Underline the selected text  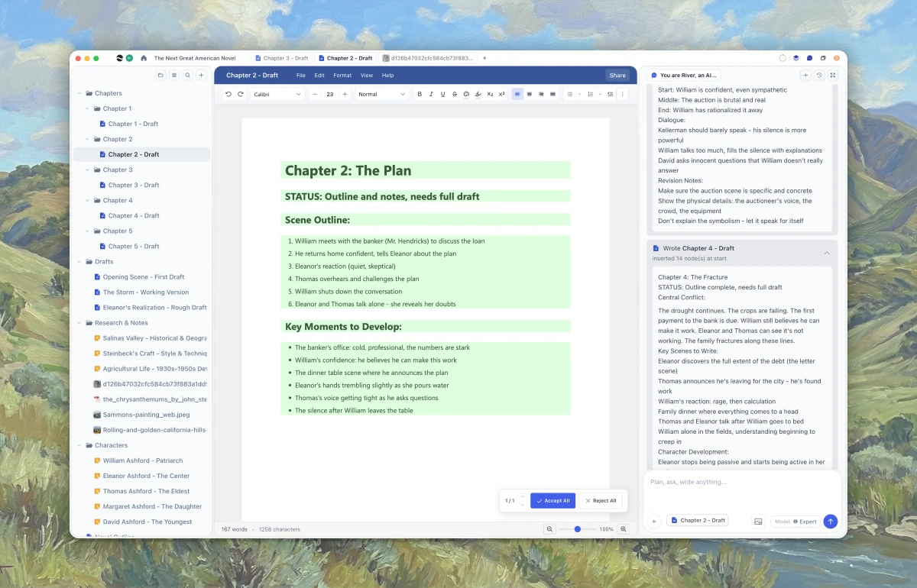tap(442, 94)
